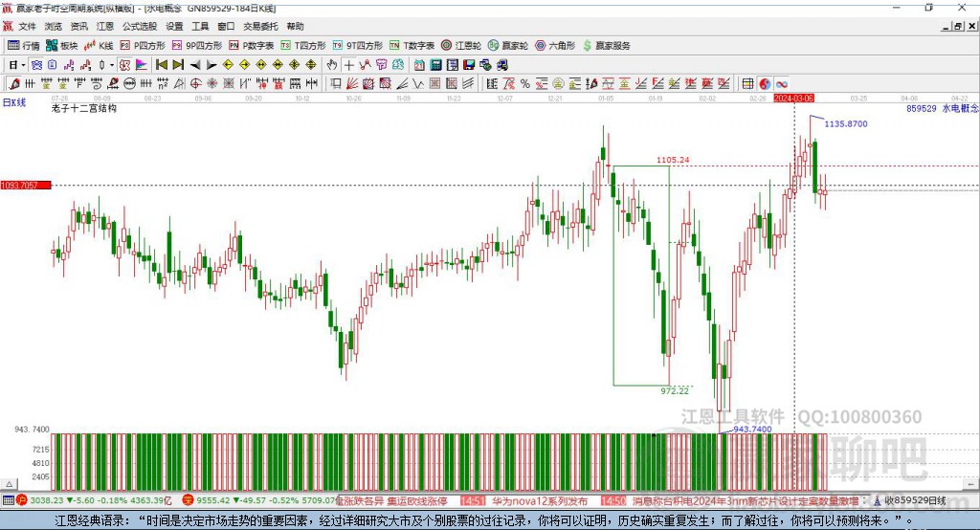Open the 交易委托 menu
The height and width of the screenshot is (530, 980).
point(260,26)
